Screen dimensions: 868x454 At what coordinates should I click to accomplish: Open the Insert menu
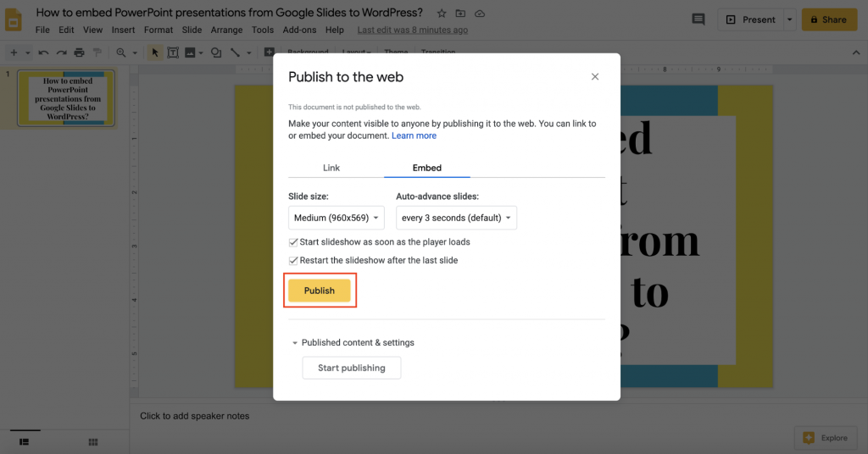[x=123, y=30]
